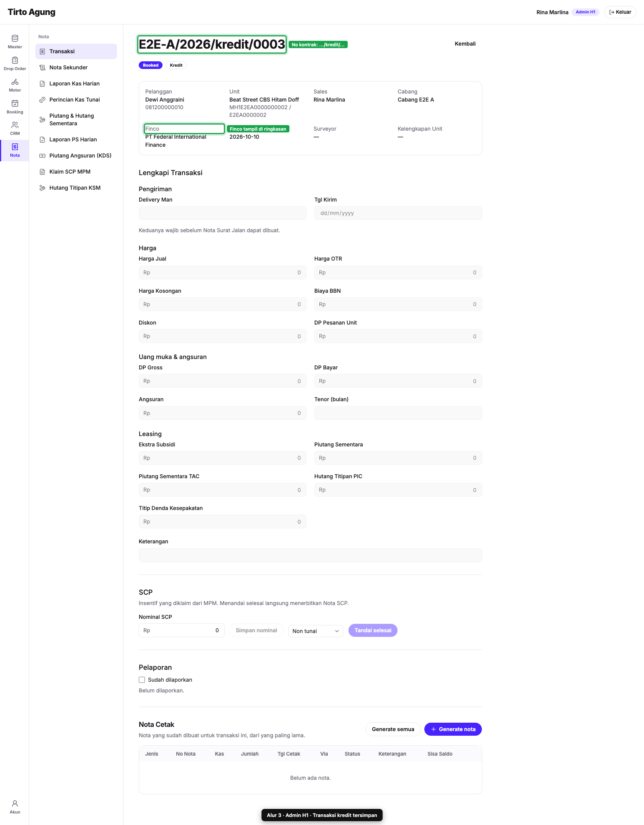Click the Klaim SCP MPM icon
644x825 pixels.
43,172
